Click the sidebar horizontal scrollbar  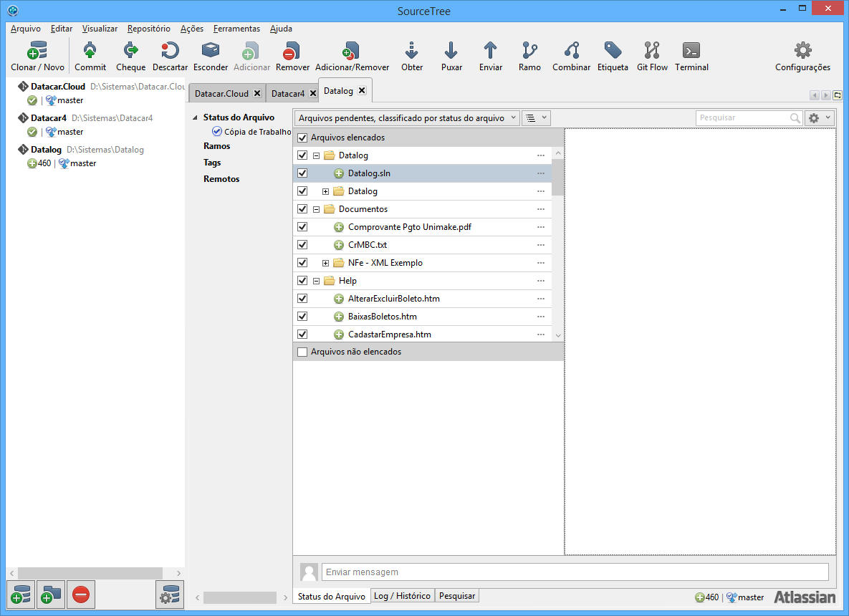(240, 597)
